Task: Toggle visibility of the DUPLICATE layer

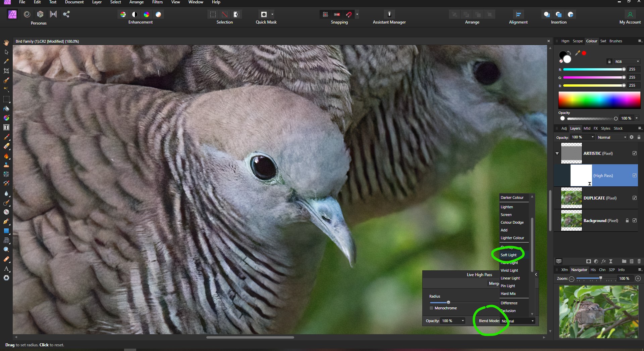Action: (x=635, y=198)
